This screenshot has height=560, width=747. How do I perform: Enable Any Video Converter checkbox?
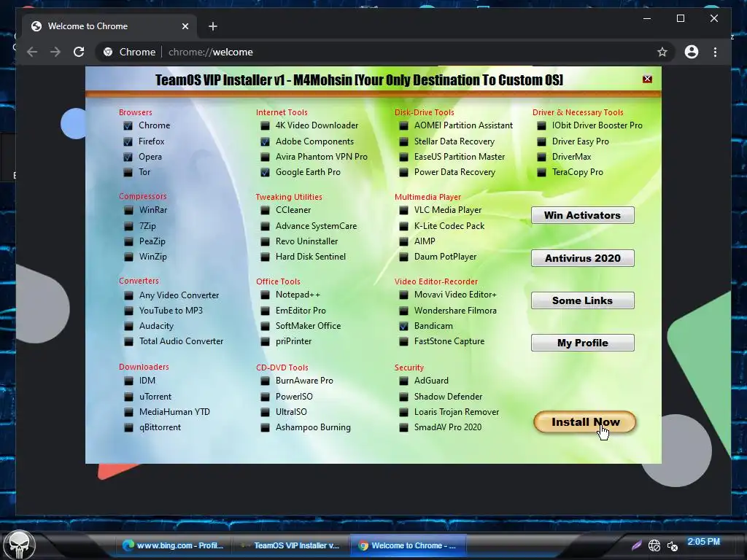click(128, 295)
